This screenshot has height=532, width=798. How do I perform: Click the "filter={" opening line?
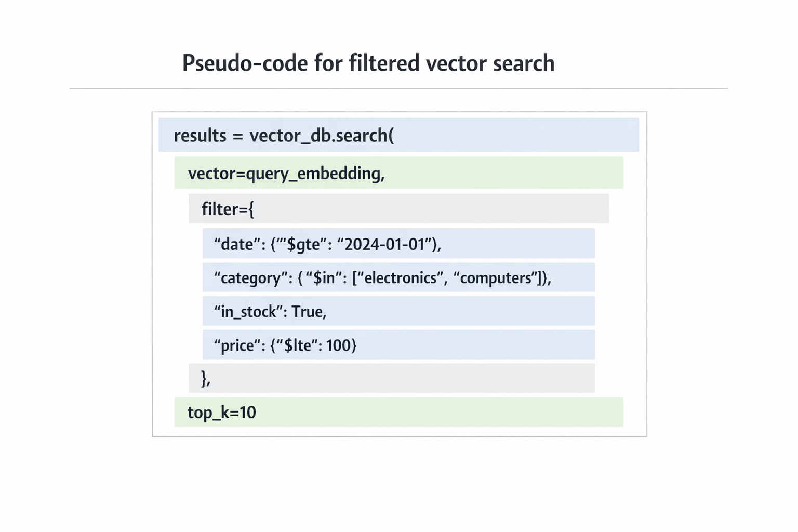228,209
